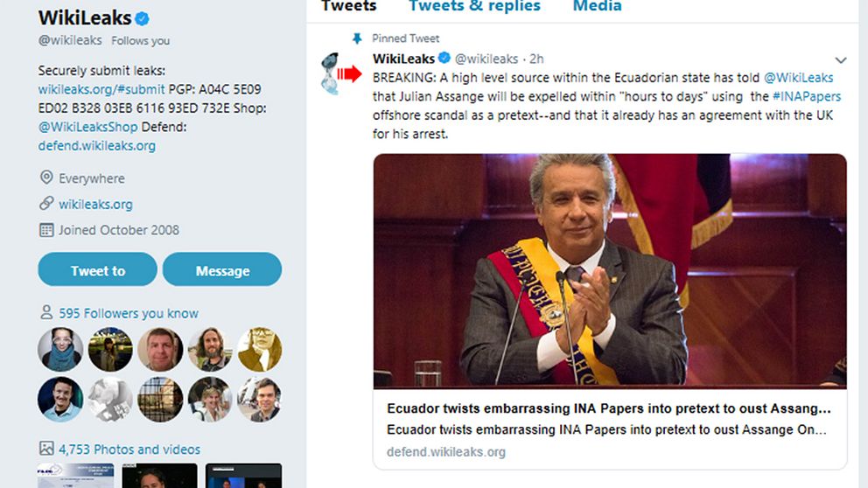Click the picture icon beside Photos and videos
Image resolution: width=868 pixels, height=488 pixels.
coord(46,448)
